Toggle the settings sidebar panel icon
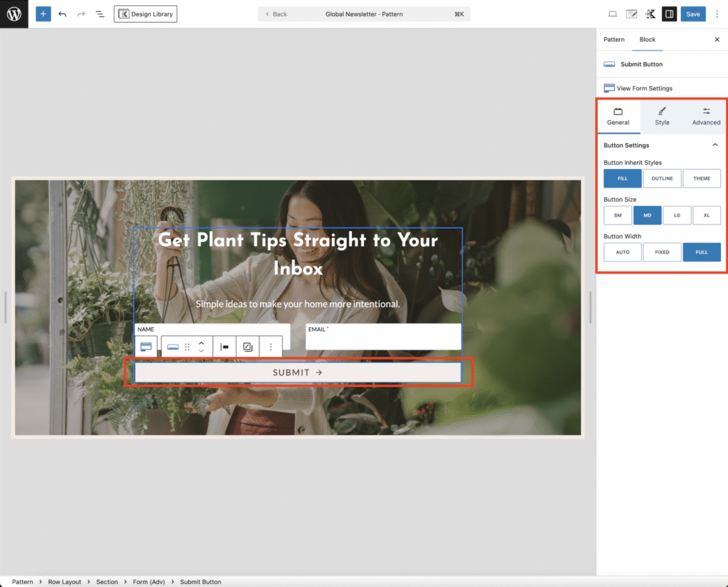This screenshot has width=728, height=587. (x=669, y=14)
